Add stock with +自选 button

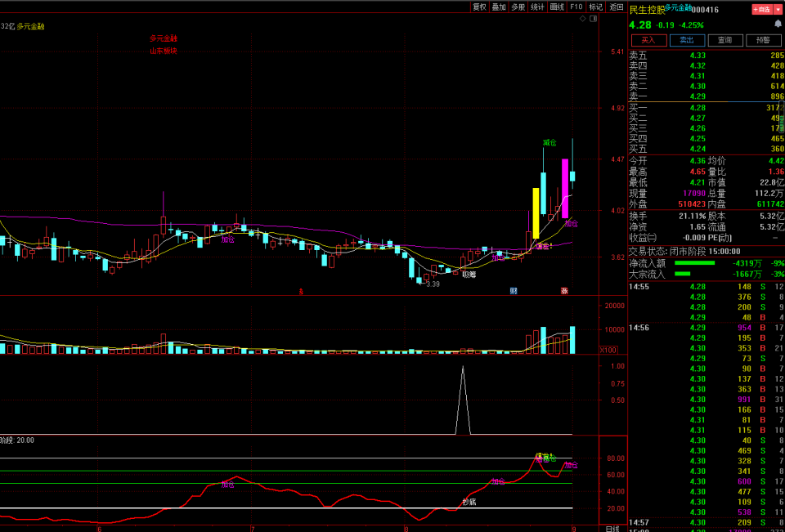tap(762, 9)
